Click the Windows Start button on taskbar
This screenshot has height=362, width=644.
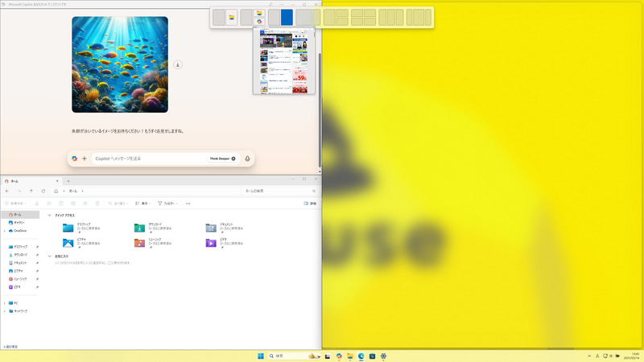click(x=260, y=356)
